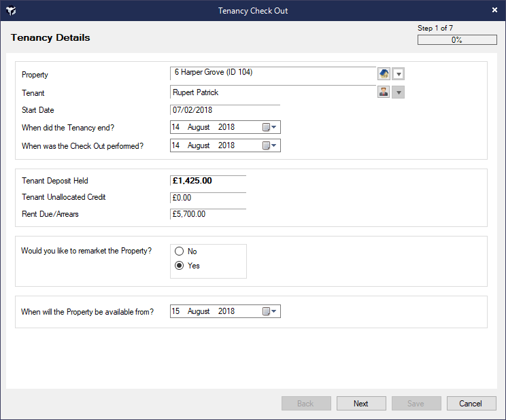This screenshot has width=506, height=420.
Task: Open calendar for Tenancy end date
Action: click(x=269, y=127)
